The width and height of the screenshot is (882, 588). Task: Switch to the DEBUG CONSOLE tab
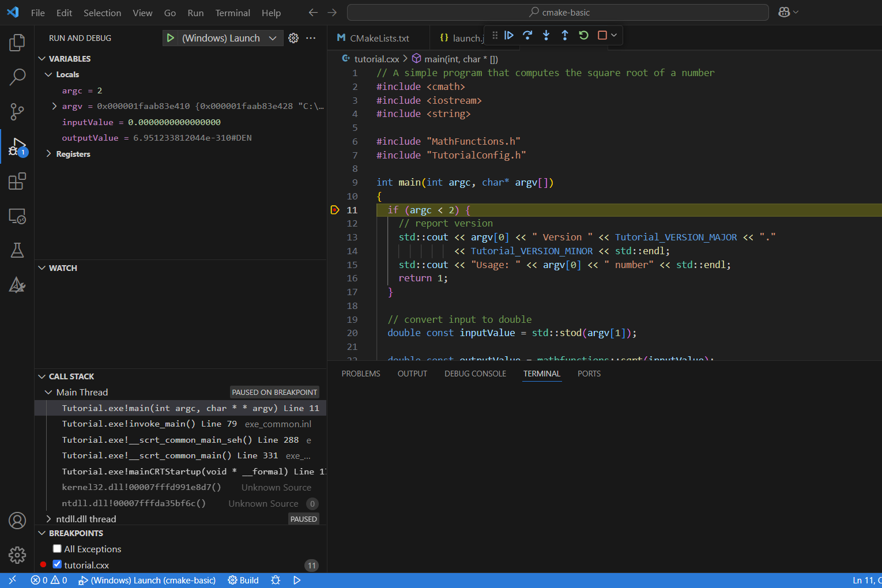tap(475, 374)
